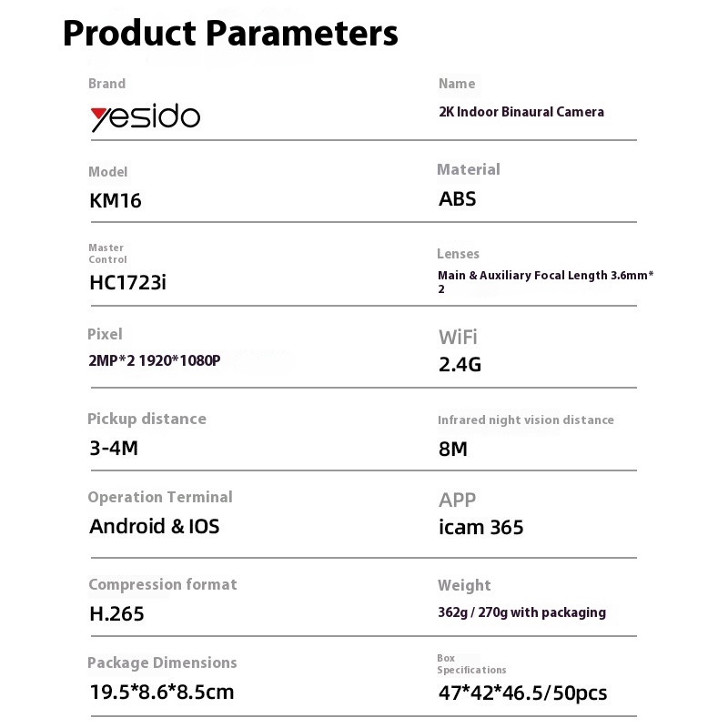Click the pixel value 2MP*2 1920*1080P

pos(154,360)
